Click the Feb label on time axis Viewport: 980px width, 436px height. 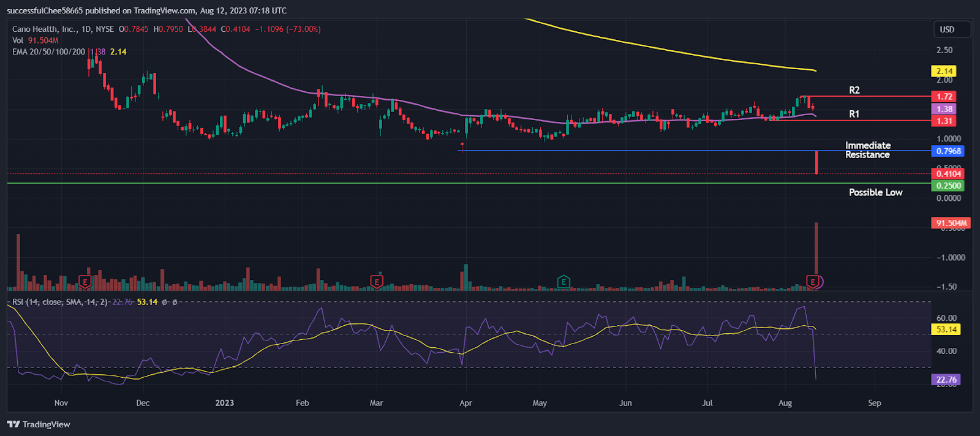tap(303, 403)
